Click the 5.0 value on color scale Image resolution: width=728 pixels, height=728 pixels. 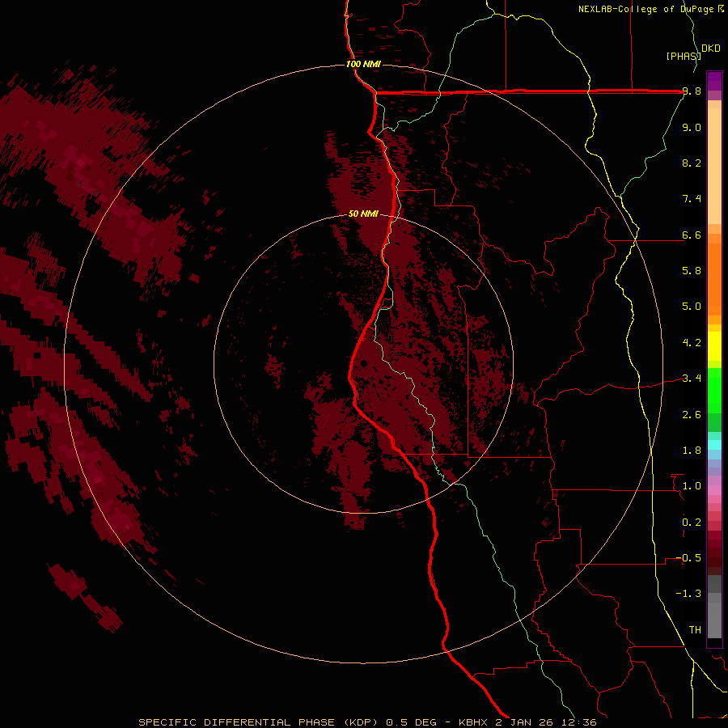pos(692,307)
